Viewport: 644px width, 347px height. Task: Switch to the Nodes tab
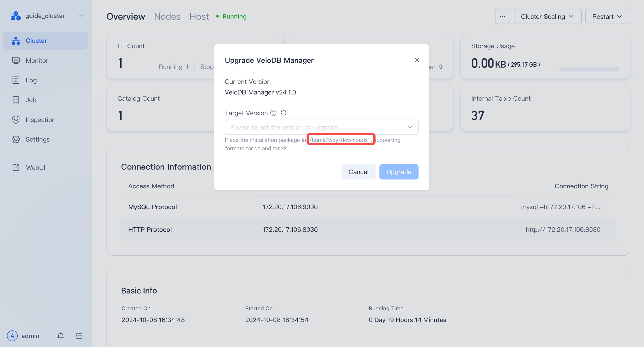[x=167, y=17]
